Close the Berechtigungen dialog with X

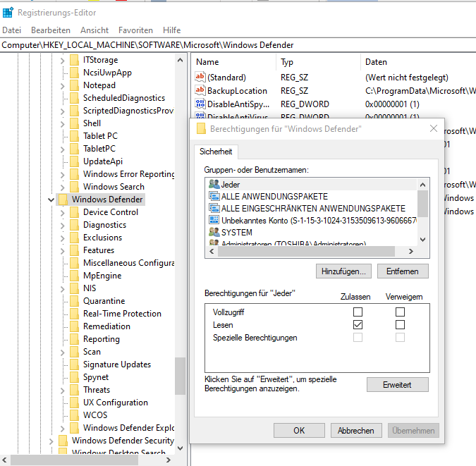tap(434, 128)
